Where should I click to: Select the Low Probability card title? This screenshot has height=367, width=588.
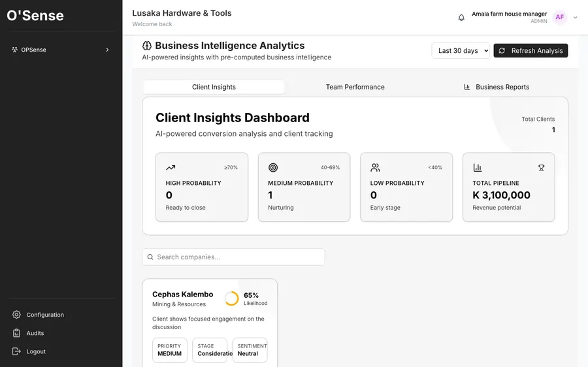[397, 183]
